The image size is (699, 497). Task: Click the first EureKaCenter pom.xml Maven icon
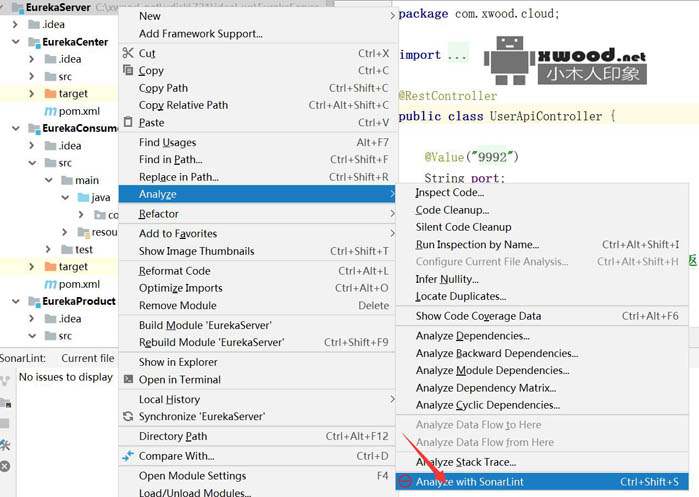(x=50, y=111)
